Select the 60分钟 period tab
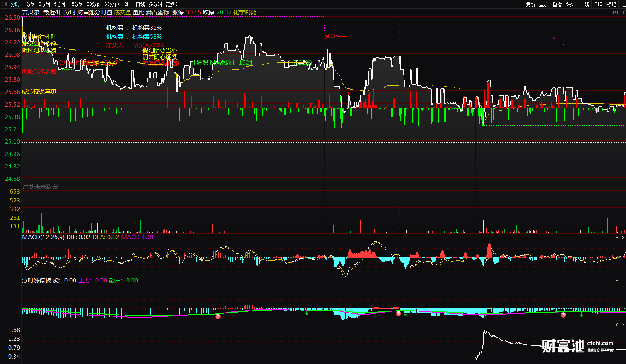This screenshot has width=626, height=364. [x=112, y=4]
